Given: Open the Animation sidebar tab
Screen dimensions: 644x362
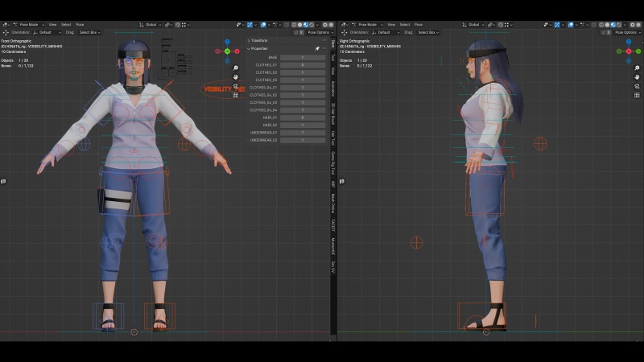Looking at the screenshot, I should click(333, 89).
